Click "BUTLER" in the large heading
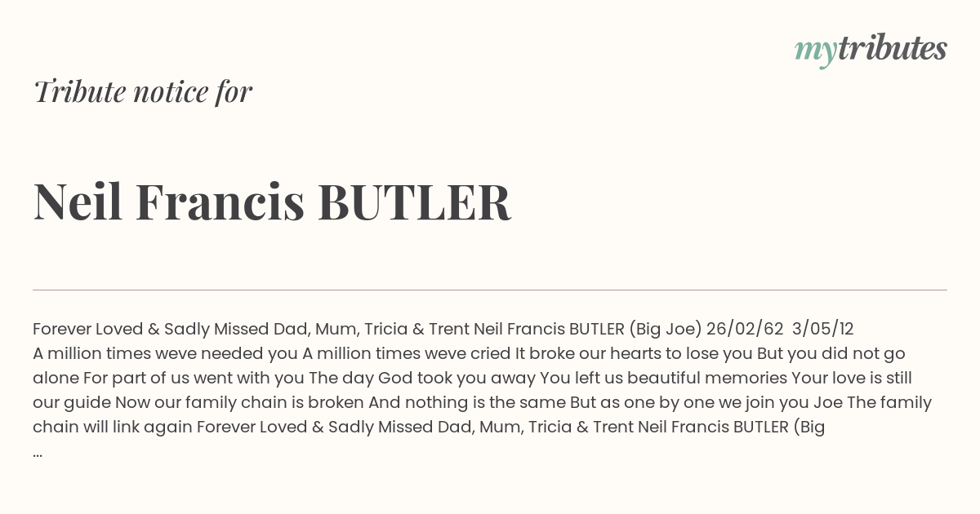Viewport: 980px width, 514px height. coord(414,202)
